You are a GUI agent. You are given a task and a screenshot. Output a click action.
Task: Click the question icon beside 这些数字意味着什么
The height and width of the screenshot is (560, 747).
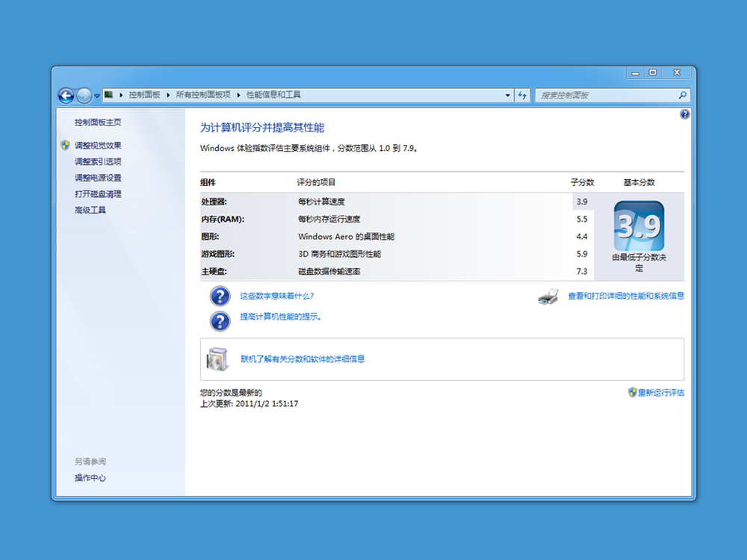coord(220,296)
